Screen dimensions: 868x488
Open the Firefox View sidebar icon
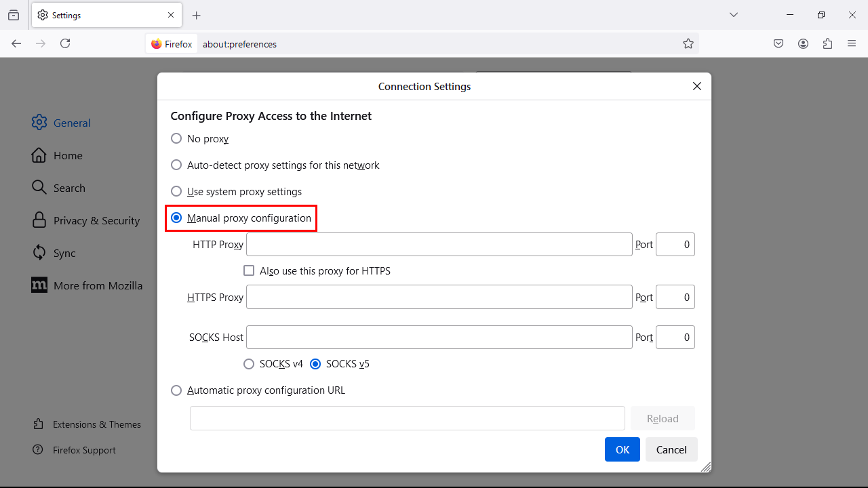pos(14,15)
